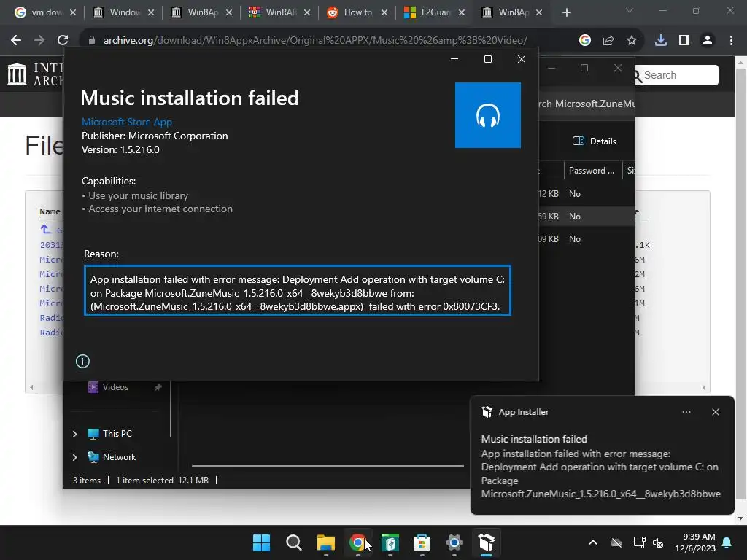This screenshot has width=747, height=560.
Task: Click the info icon in installer
Action: click(82, 362)
